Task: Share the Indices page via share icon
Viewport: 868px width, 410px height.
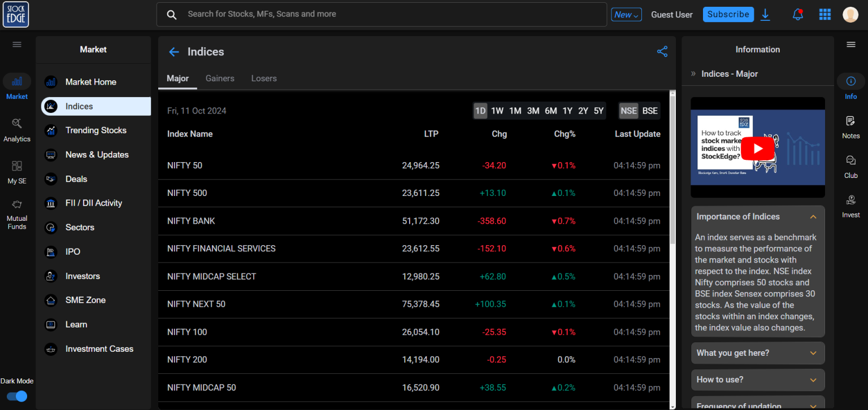Action: coord(662,51)
